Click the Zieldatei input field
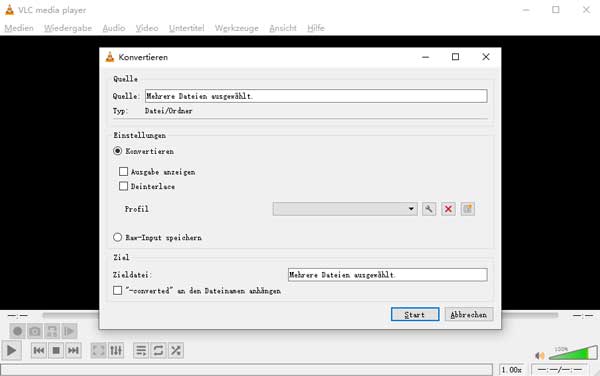Viewport: 600px width, 376px height. point(388,275)
